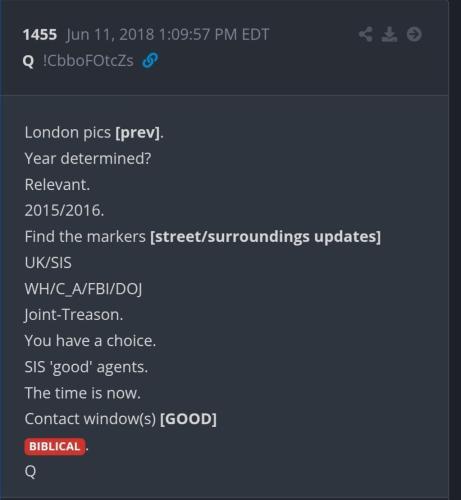Open the post via circled arrow icon

[x=414, y=34]
